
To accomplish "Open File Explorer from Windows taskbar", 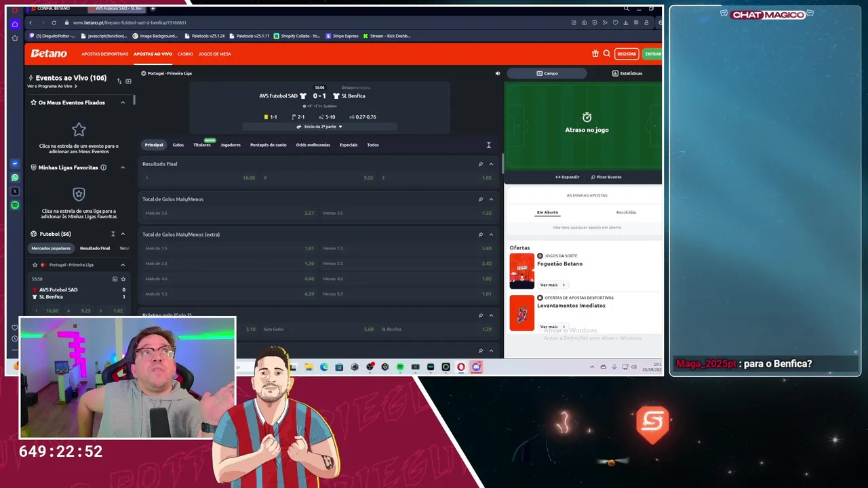I will coord(309,367).
